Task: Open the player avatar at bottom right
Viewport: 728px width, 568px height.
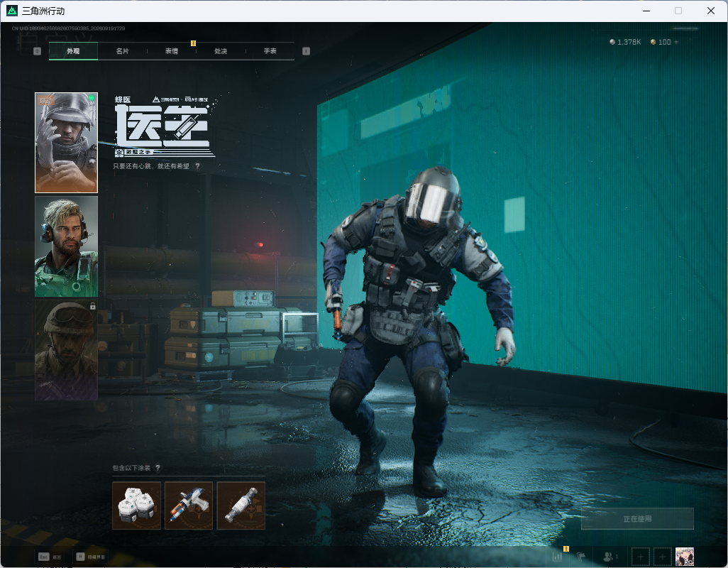Action: [x=685, y=557]
